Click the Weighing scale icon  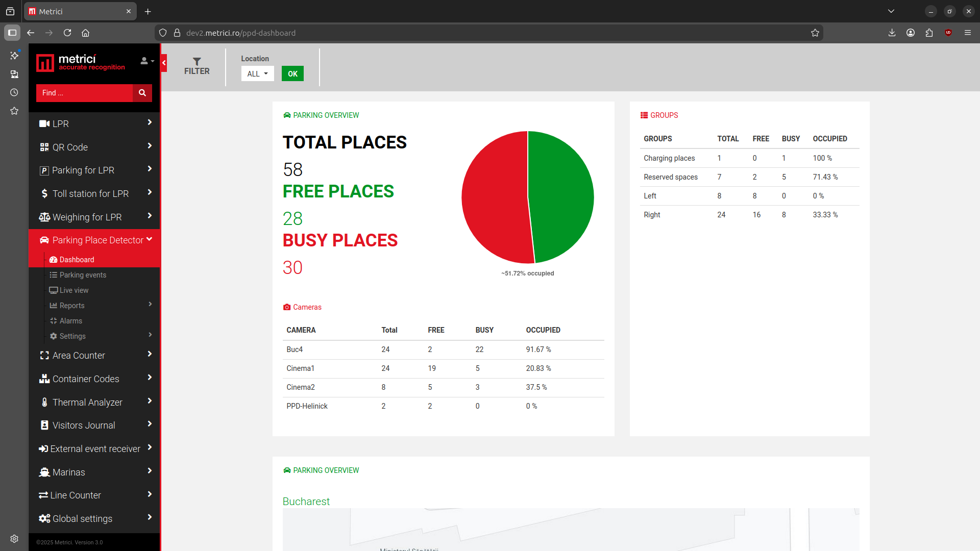coord(44,217)
